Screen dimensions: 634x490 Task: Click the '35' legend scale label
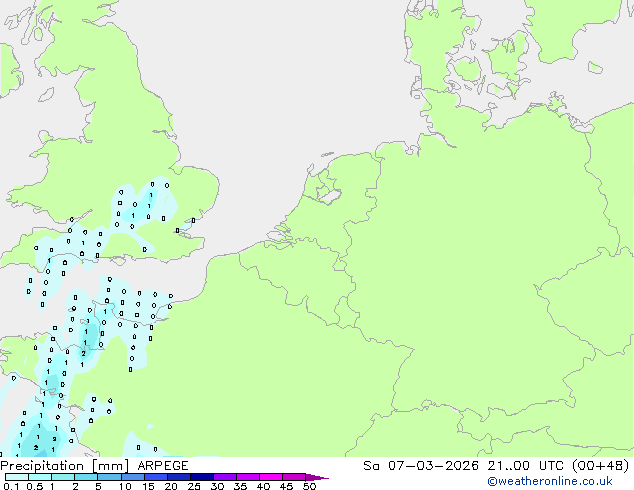[240, 486]
